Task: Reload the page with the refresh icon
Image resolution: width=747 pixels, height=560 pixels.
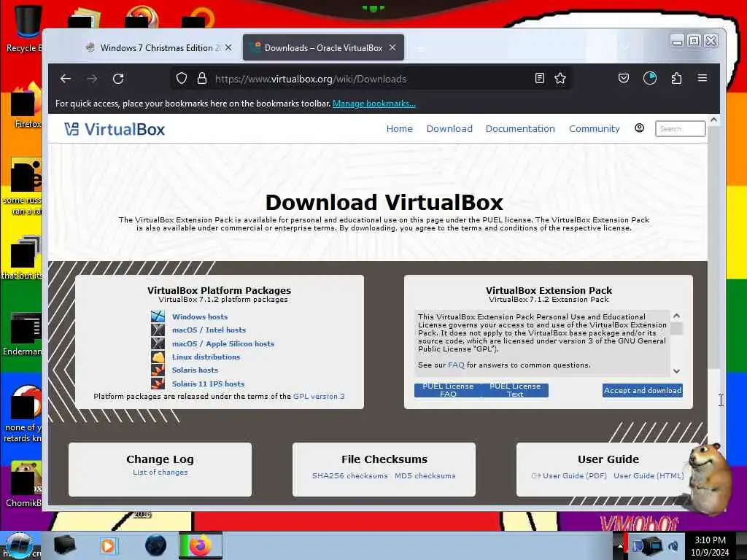Action: pos(118,79)
